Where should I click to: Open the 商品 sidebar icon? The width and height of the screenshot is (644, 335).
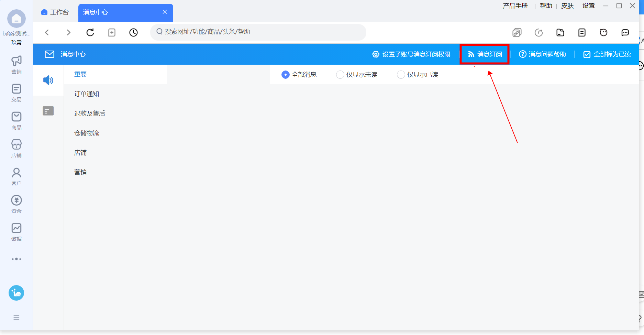pos(16,121)
